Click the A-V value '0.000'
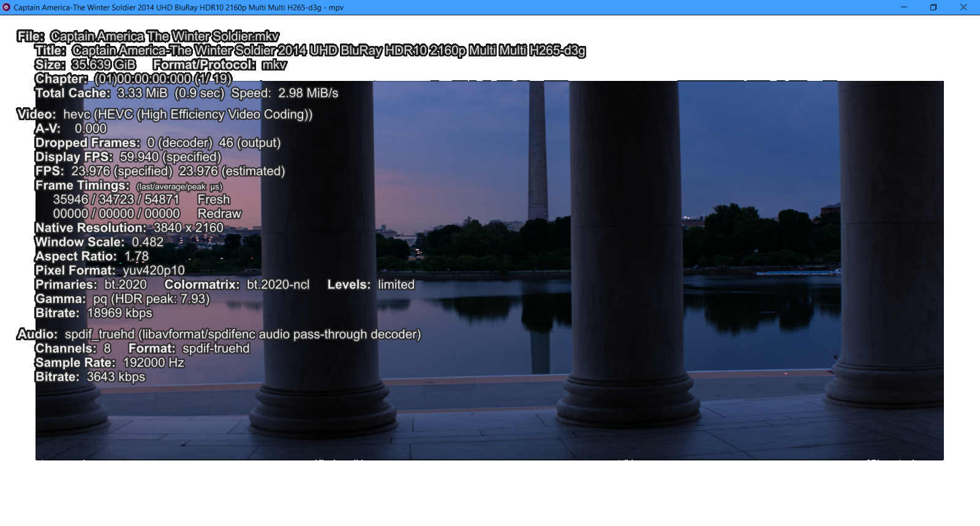The image size is (980, 526). tap(91, 129)
